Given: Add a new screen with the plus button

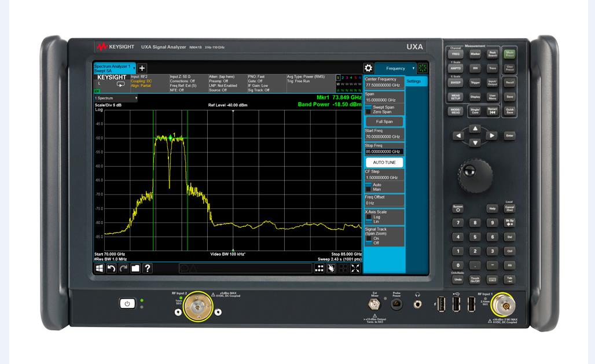Looking at the screenshot, I should 142,68.
